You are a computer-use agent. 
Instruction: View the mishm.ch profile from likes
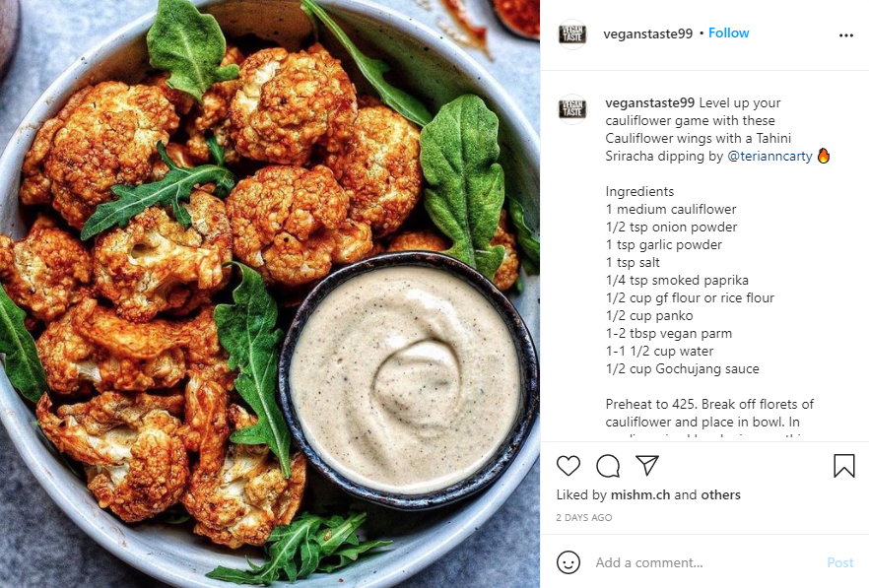coord(640,494)
